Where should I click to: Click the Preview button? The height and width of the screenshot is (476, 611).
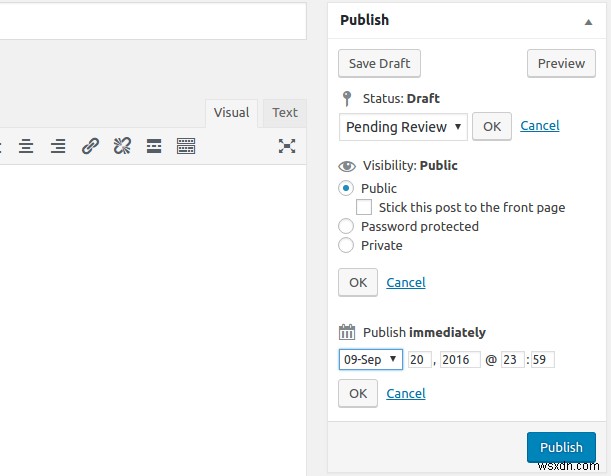tap(561, 63)
